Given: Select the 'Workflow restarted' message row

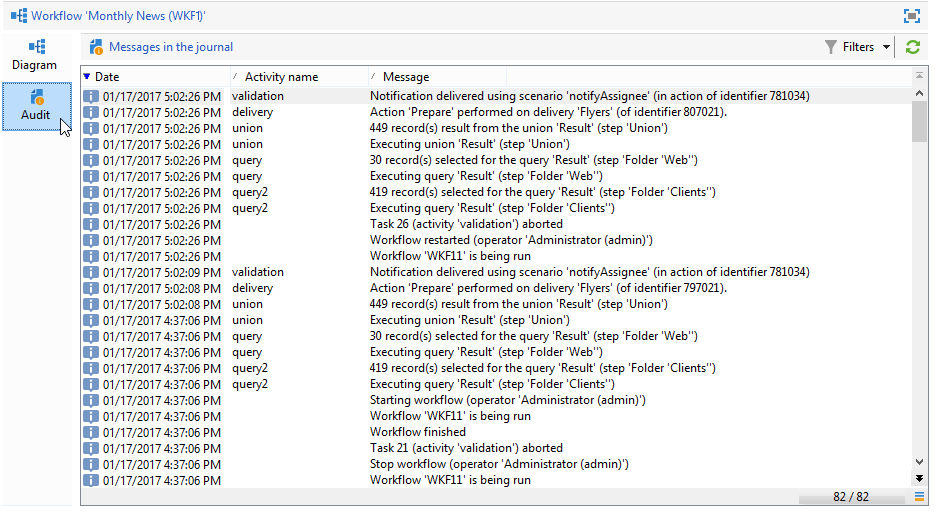Looking at the screenshot, I should [496, 241].
